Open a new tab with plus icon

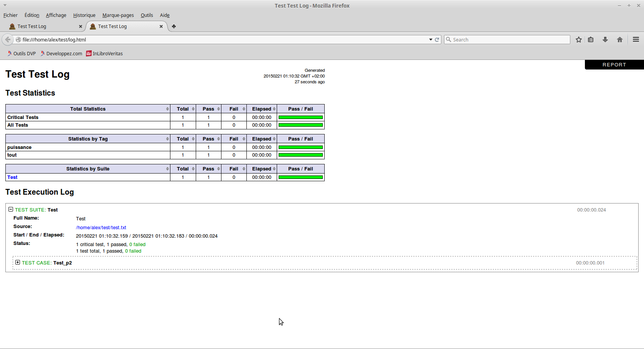[174, 26]
